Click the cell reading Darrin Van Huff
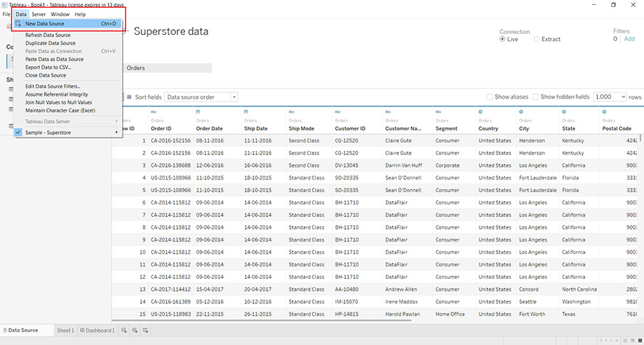Image resolution: width=644 pixels, height=345 pixels. (403, 166)
